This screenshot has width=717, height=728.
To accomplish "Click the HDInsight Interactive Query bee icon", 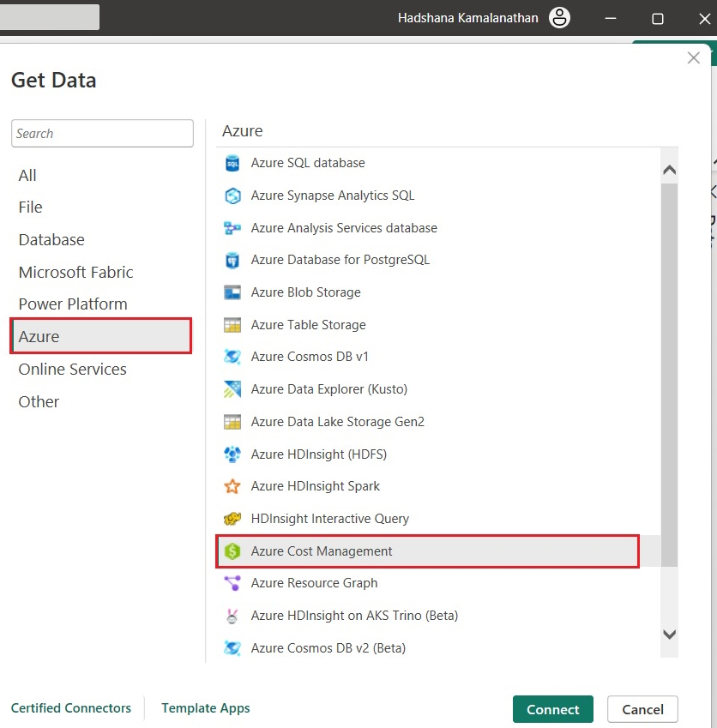I will pos(232,519).
